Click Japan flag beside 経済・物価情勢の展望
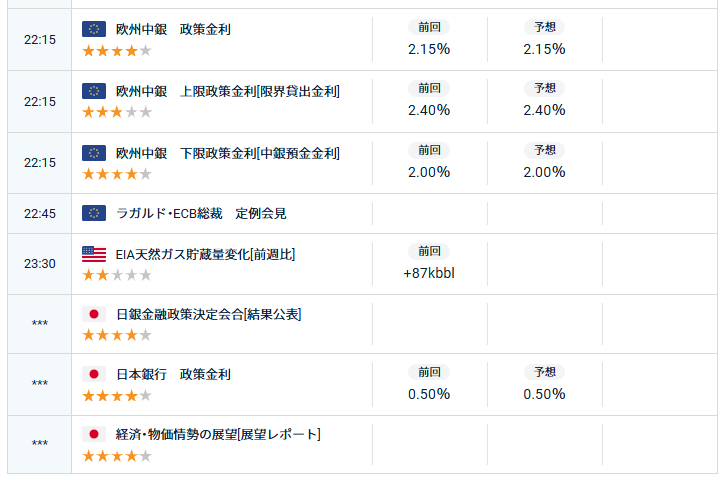721x480 pixels. pyautogui.click(x=94, y=434)
